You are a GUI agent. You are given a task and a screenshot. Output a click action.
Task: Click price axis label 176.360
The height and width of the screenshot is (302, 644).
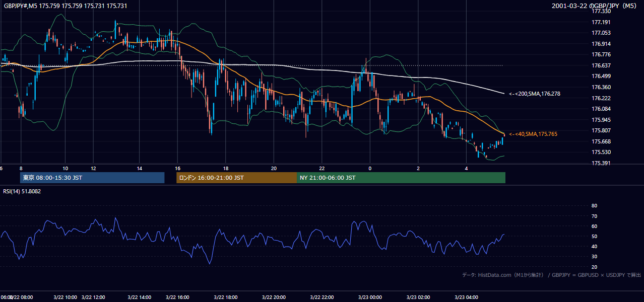coord(601,87)
